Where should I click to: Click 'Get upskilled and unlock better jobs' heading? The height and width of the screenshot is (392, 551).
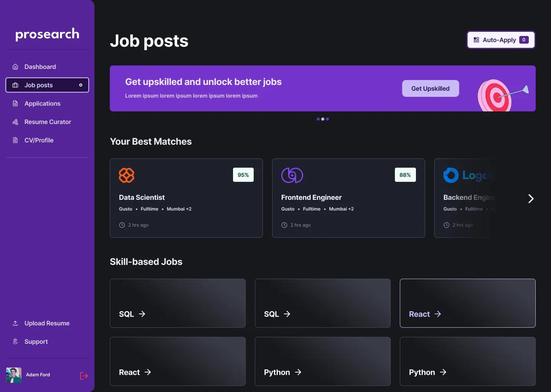click(203, 82)
